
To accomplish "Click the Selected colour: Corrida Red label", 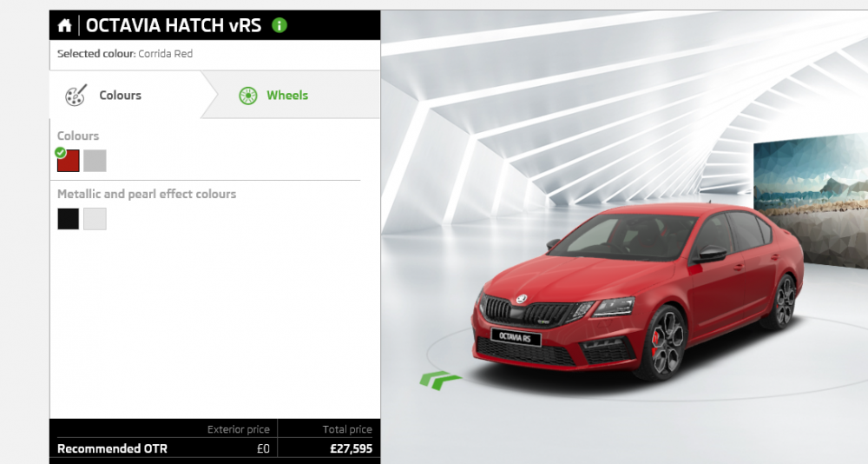I will click(125, 54).
